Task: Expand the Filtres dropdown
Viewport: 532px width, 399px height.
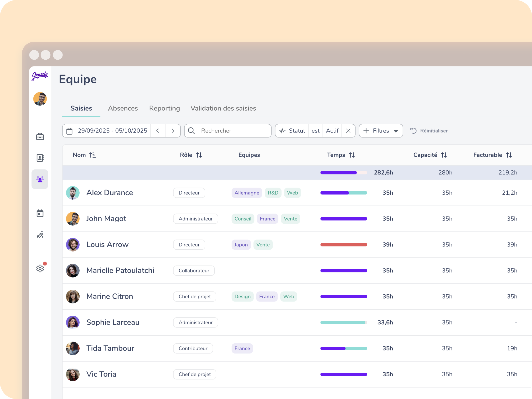Action: click(381, 131)
